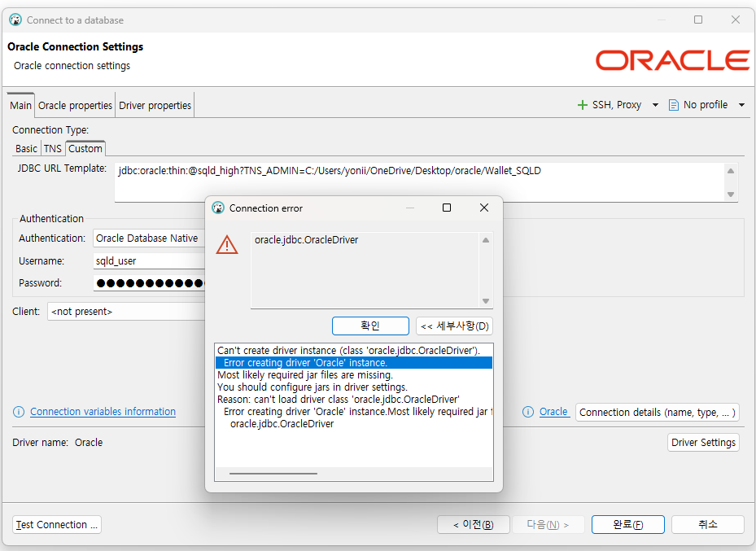Click the Connection error dialog DBeaver icon
756x551 pixels.
point(218,208)
